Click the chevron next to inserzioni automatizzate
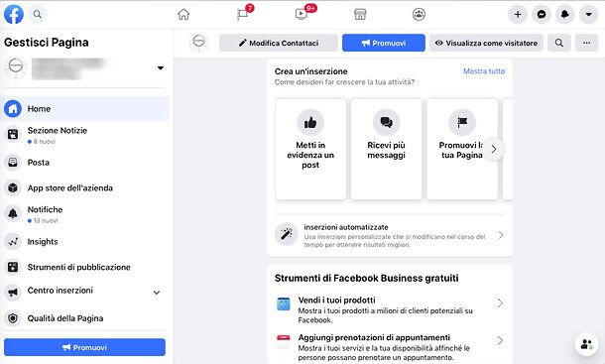Image resolution: width=605 pixels, height=364 pixels. pos(501,235)
